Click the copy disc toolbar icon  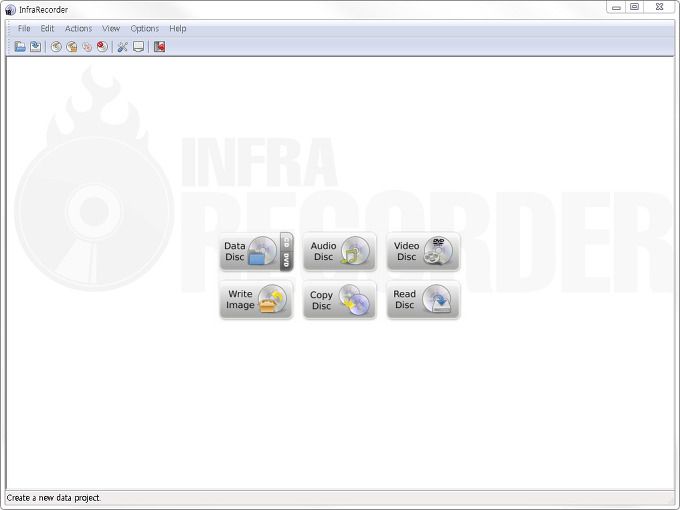[87, 46]
